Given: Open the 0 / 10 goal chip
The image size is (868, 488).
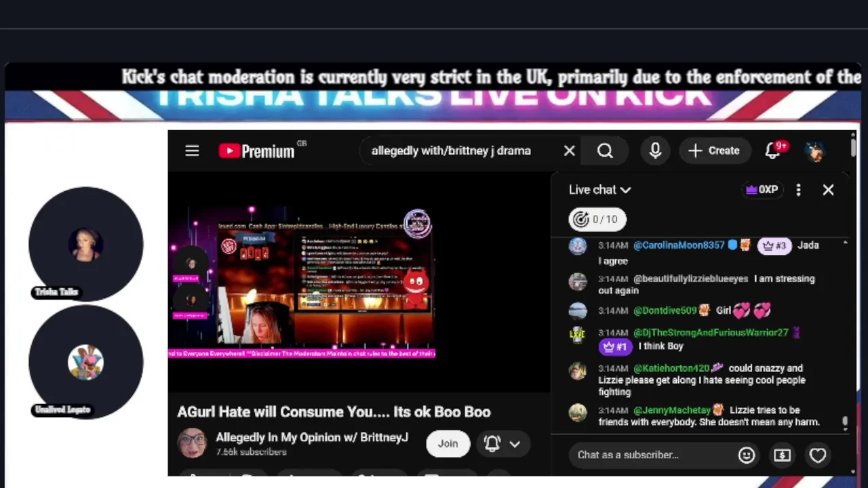Looking at the screenshot, I should coord(597,219).
